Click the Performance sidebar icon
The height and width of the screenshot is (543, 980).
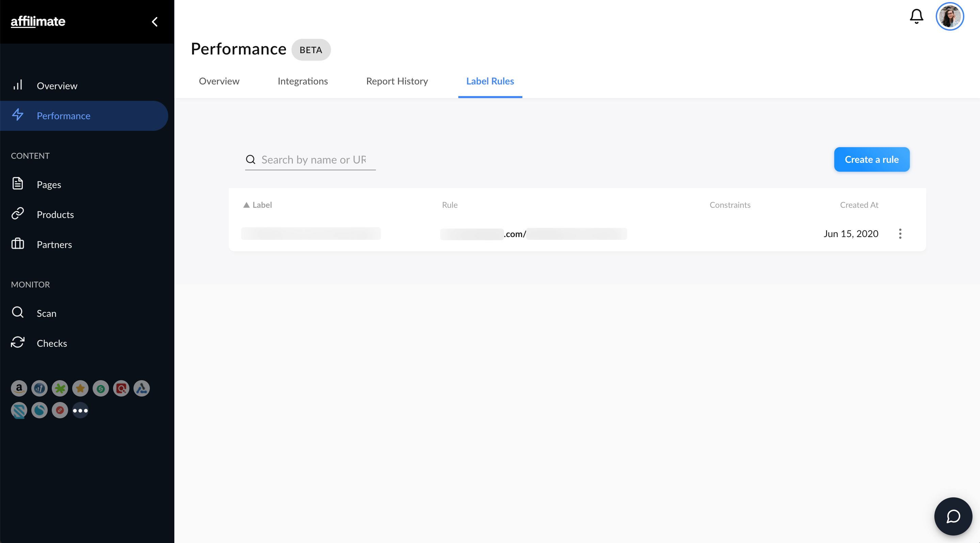(x=19, y=115)
